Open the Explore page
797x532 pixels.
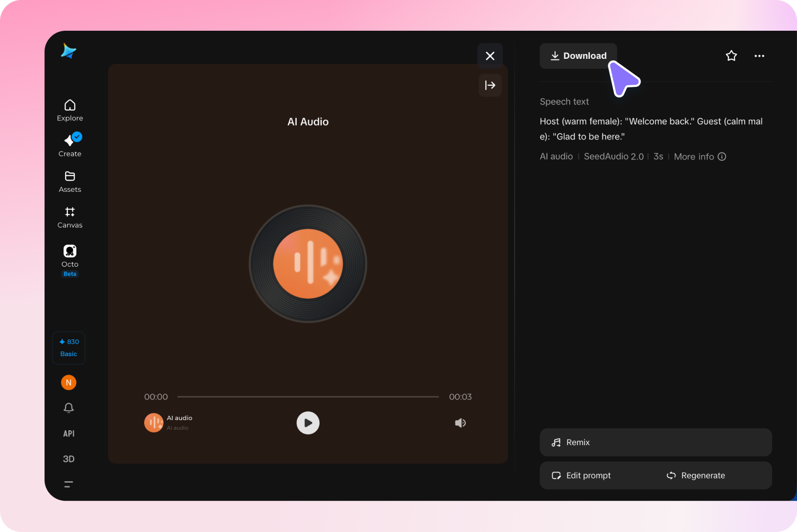point(70,110)
